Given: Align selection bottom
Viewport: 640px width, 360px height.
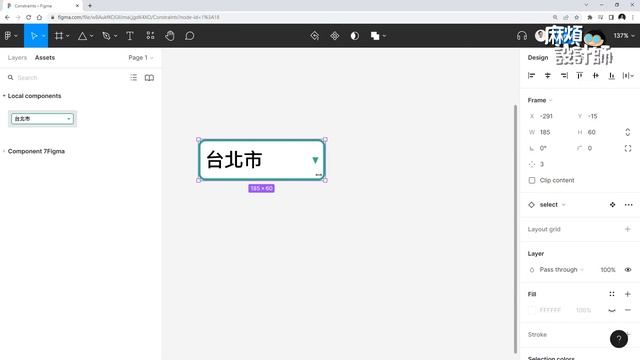Looking at the screenshot, I should point(611,76).
